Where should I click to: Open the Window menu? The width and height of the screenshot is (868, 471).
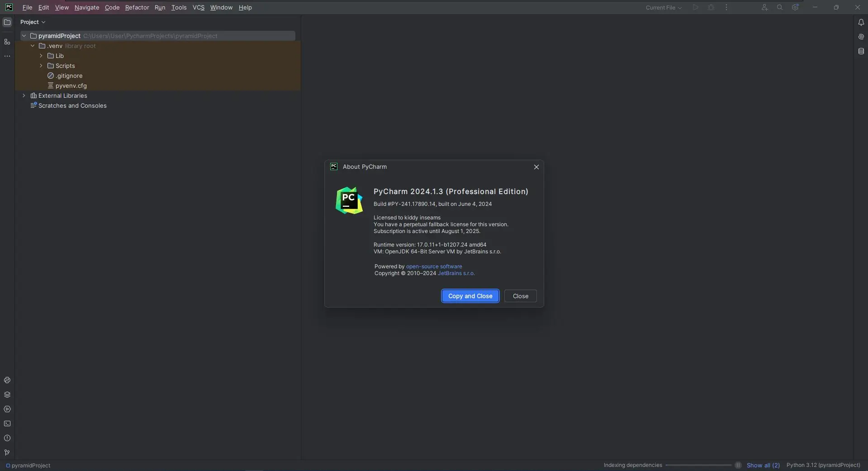(221, 8)
